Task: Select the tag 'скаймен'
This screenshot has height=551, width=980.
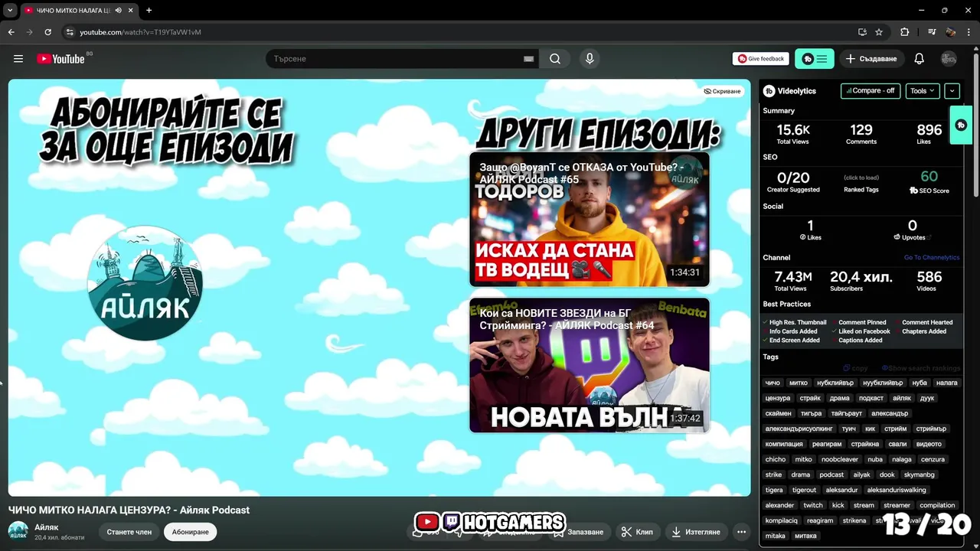Action: [779, 413]
